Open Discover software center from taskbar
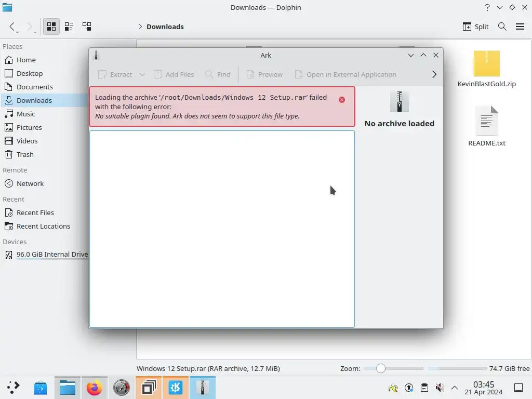The image size is (532, 399). [41, 388]
